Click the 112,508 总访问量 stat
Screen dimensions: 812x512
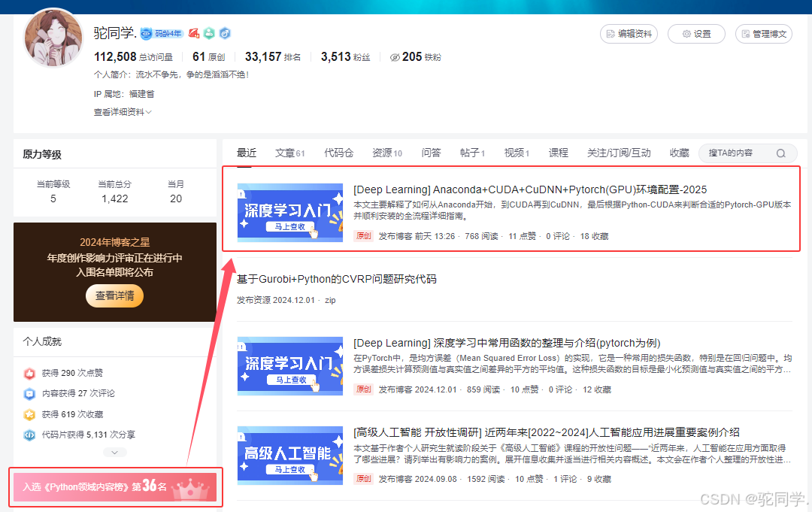tap(133, 57)
